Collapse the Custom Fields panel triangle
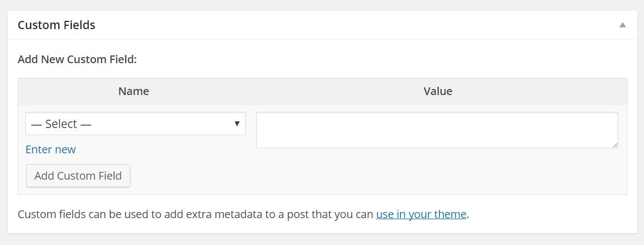The width and height of the screenshot is (644, 245). (622, 25)
